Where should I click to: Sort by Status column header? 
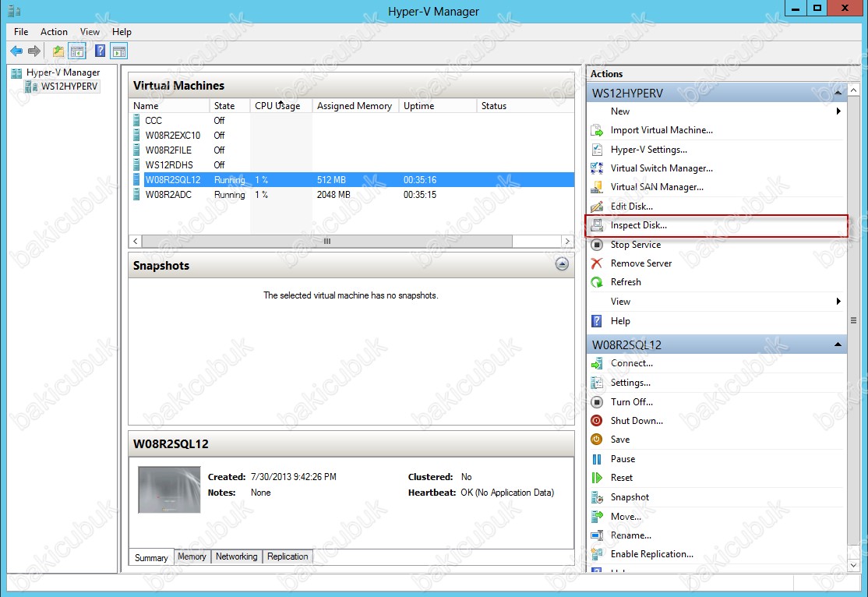pyautogui.click(x=525, y=106)
